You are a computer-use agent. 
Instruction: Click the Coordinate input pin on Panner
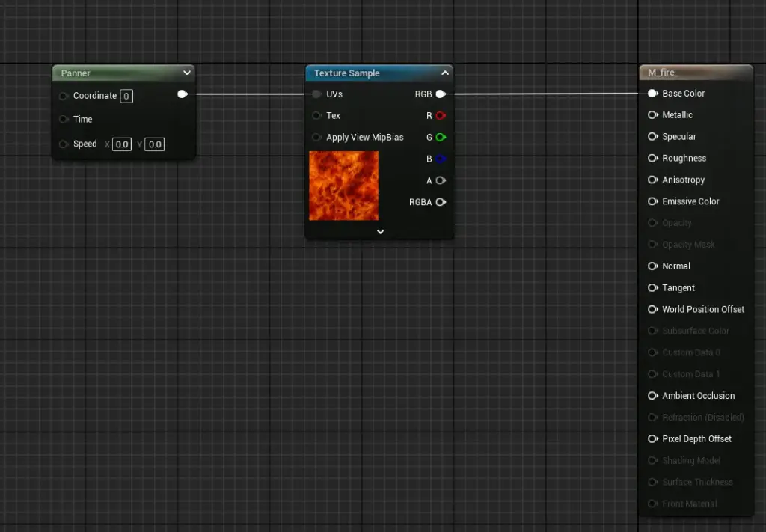[63, 96]
